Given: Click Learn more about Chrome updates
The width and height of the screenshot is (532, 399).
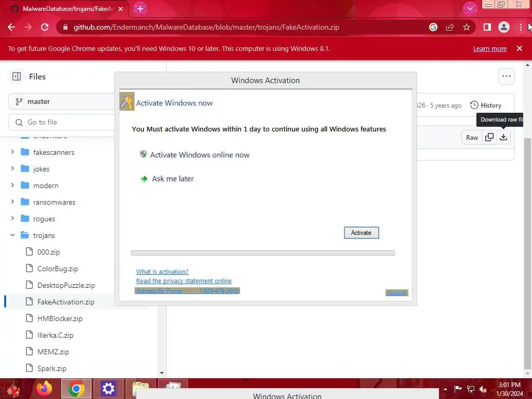Looking at the screenshot, I should click(x=490, y=48).
